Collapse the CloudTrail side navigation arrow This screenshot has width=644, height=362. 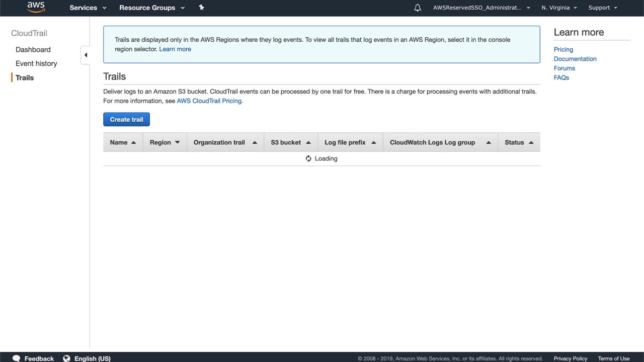click(x=86, y=55)
